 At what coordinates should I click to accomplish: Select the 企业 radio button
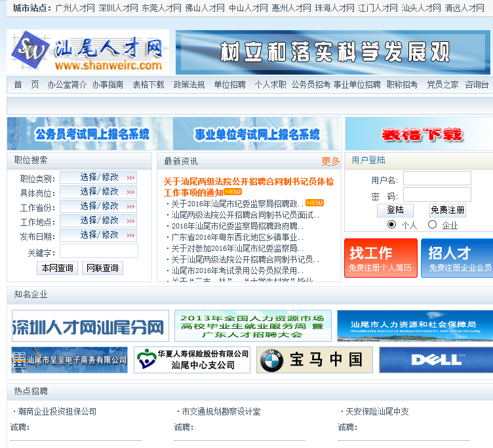click(x=432, y=225)
